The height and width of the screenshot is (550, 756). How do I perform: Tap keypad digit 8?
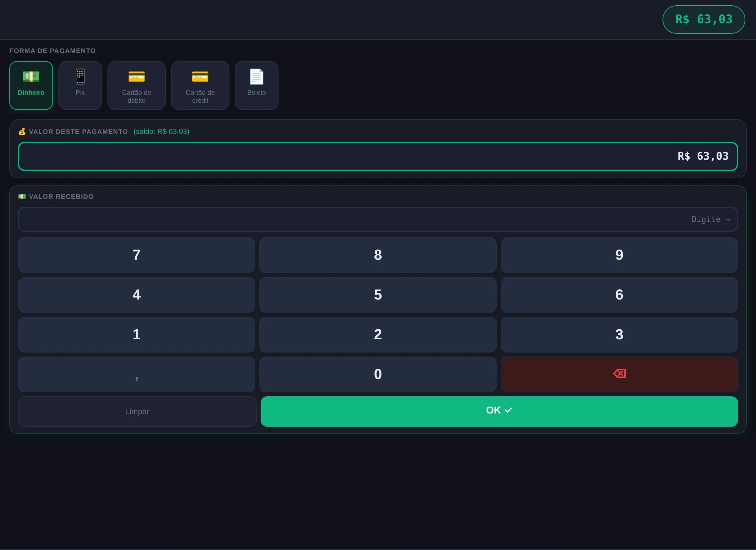(378, 255)
